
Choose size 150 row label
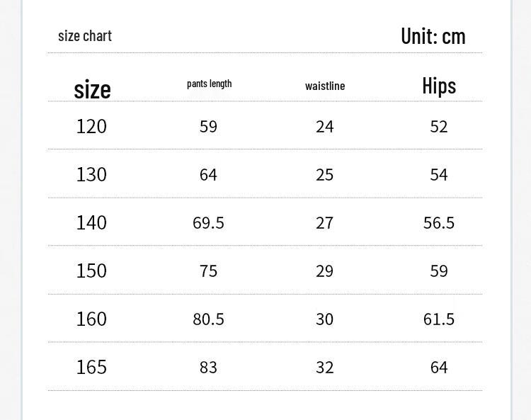(91, 271)
